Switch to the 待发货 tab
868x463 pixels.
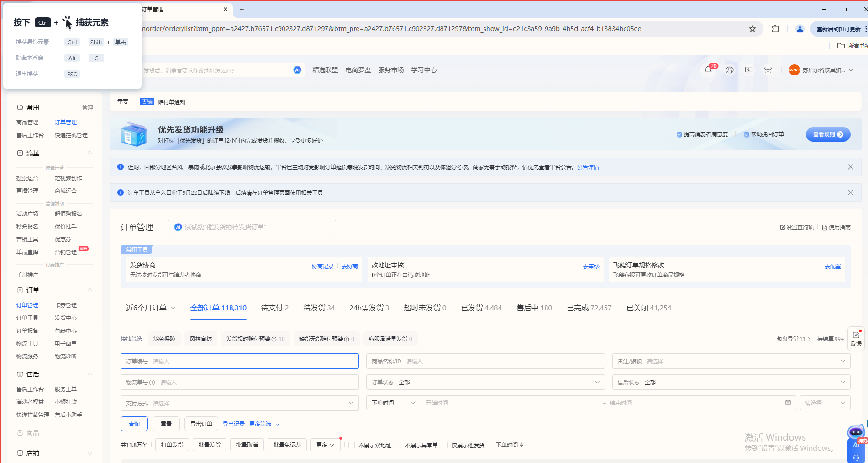(319, 308)
